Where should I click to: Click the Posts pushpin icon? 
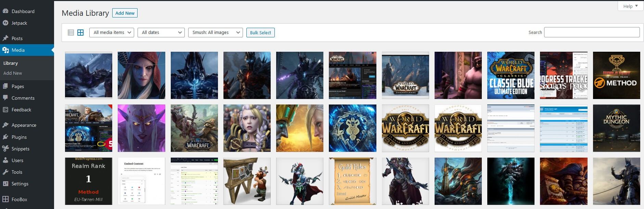point(5,38)
